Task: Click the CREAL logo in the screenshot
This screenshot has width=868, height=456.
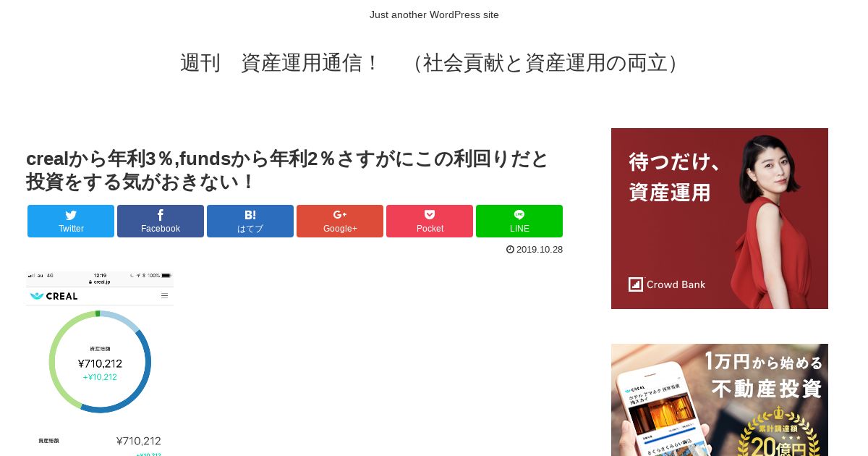Action: pos(54,295)
